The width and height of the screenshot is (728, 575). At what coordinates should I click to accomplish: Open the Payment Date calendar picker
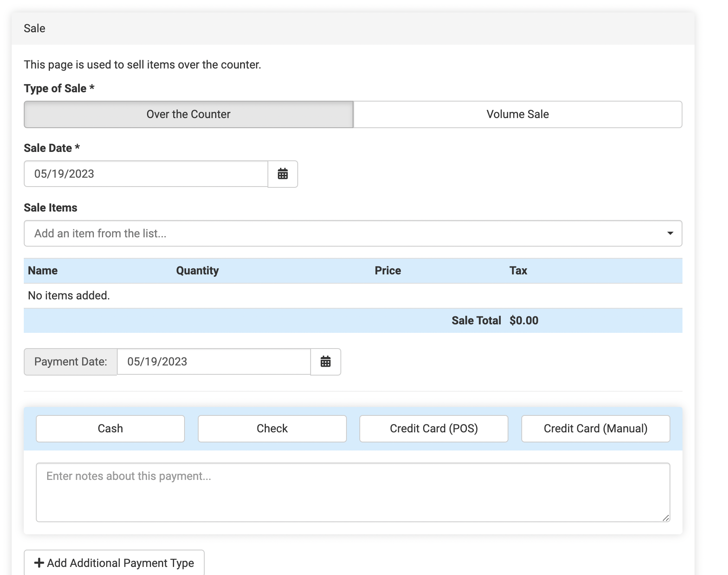point(326,362)
